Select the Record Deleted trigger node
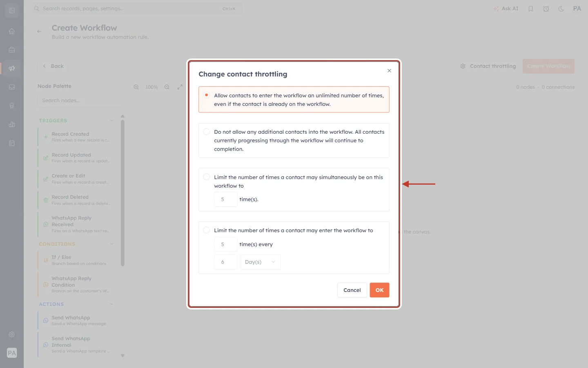 pos(76,200)
